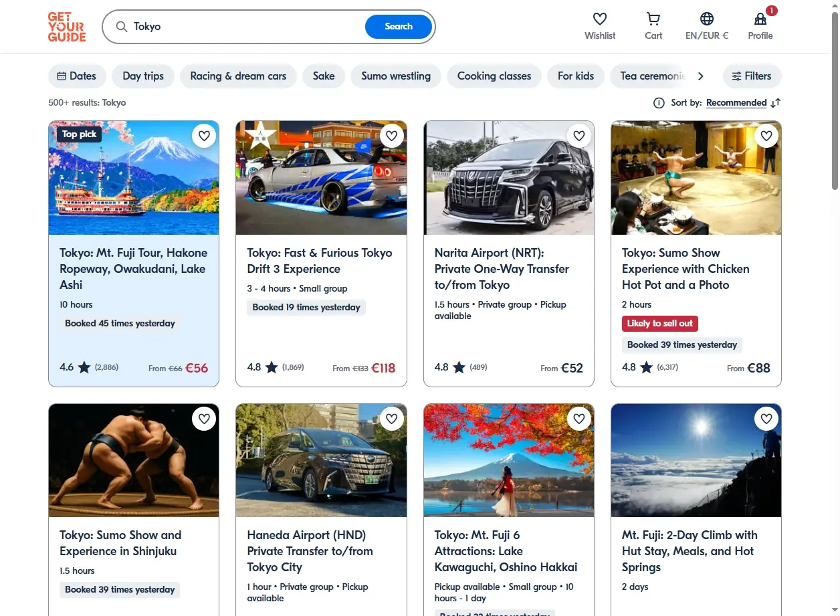
Task: Select the Day trips category chip
Action: [143, 76]
